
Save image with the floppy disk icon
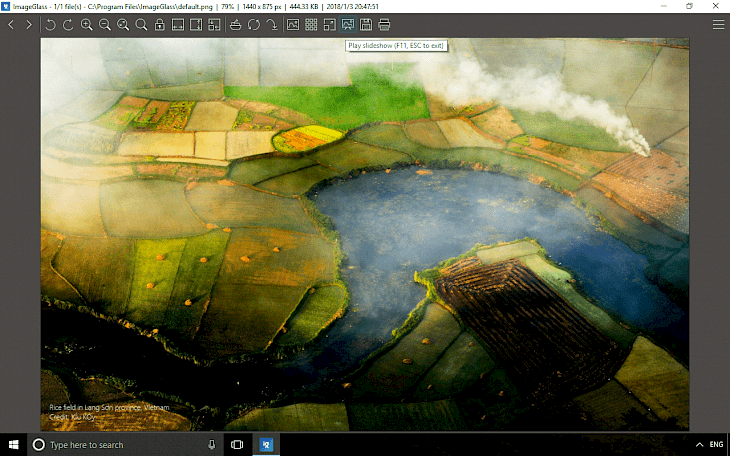(x=366, y=25)
